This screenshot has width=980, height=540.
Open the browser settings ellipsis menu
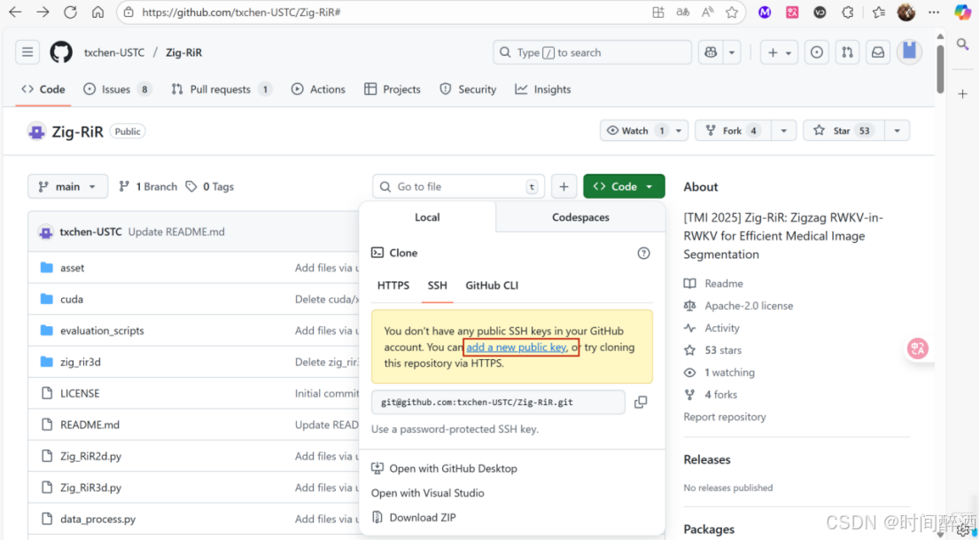coord(934,12)
